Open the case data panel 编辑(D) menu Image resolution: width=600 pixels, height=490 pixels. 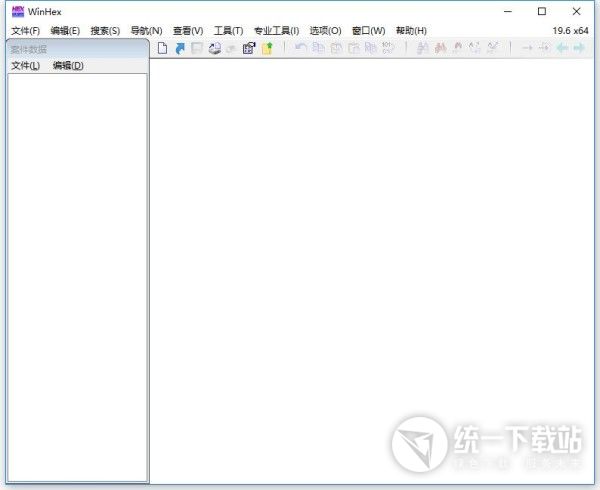click(x=68, y=65)
